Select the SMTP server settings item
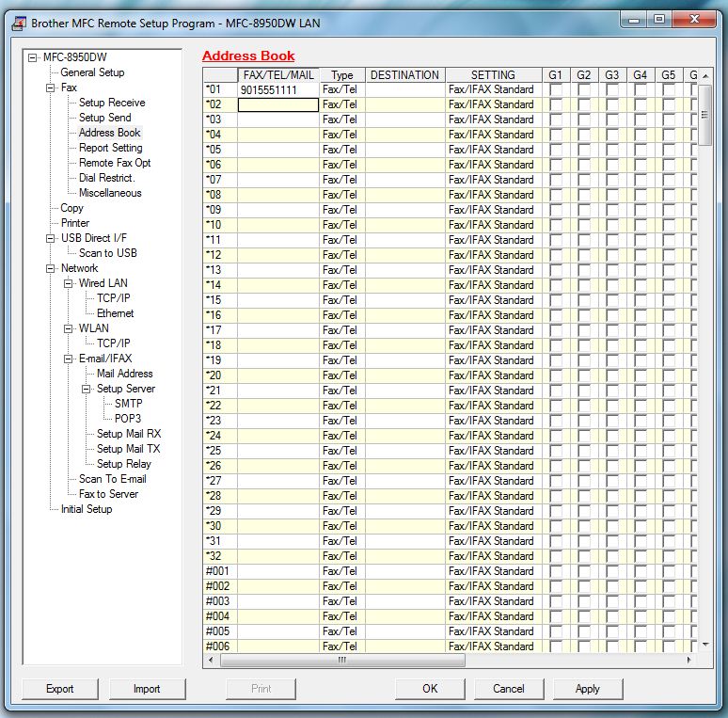 [129, 404]
